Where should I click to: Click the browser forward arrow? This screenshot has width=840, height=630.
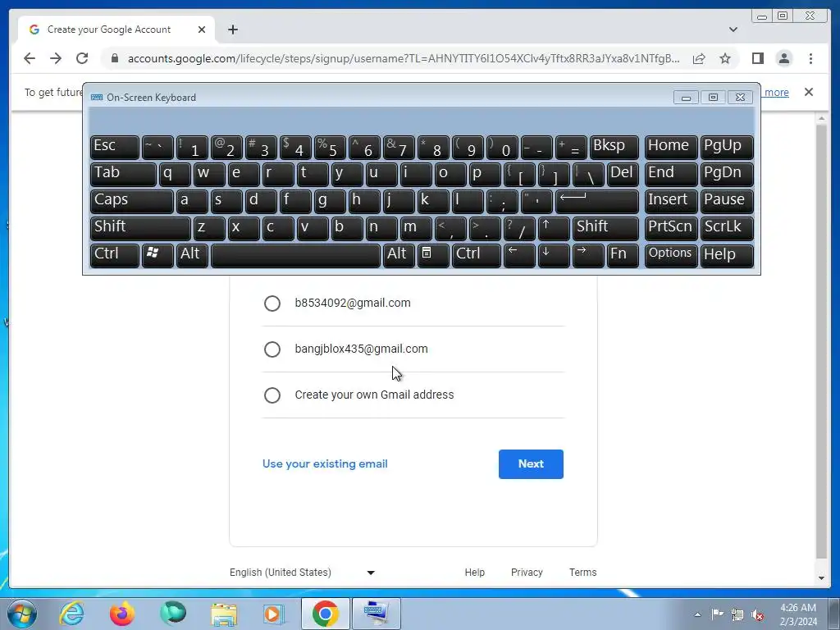(x=56, y=58)
